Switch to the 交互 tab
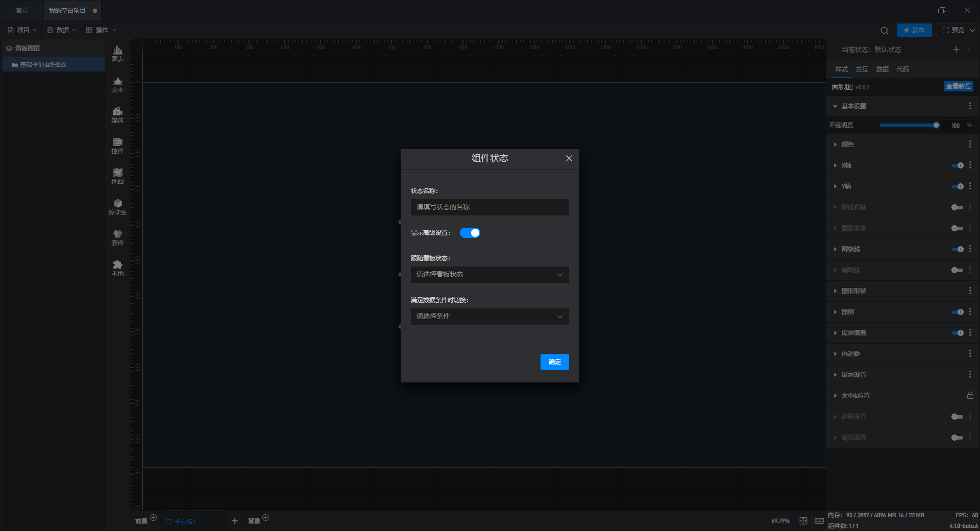 click(862, 69)
